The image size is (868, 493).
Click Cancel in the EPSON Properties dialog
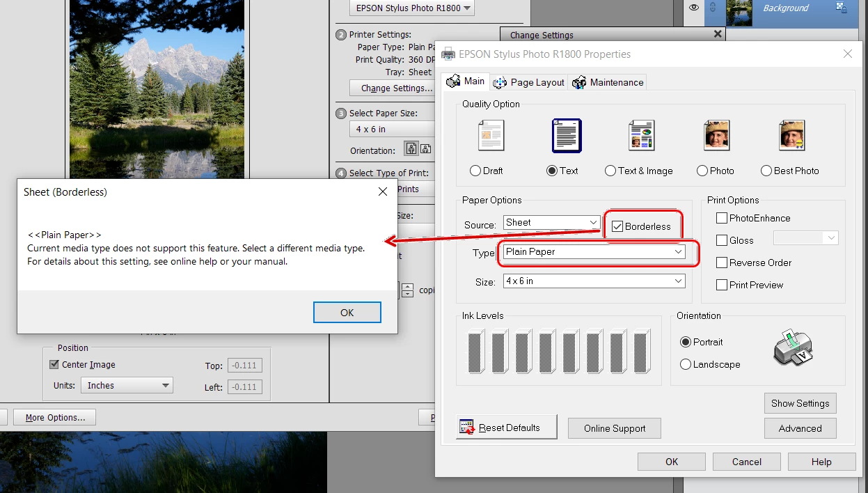coord(747,462)
